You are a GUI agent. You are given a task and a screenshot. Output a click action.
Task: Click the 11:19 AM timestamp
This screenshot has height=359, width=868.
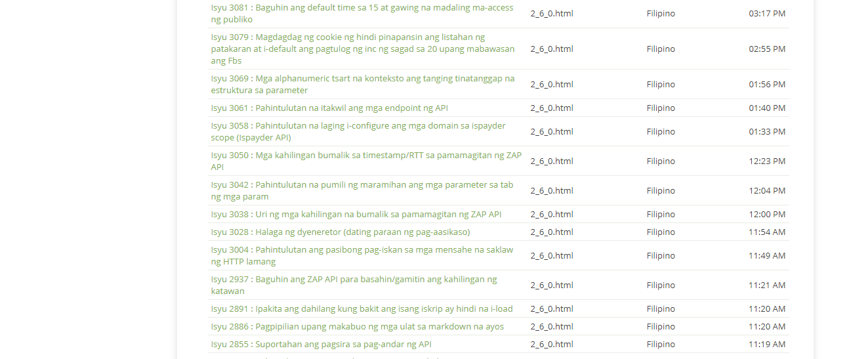[767, 344]
